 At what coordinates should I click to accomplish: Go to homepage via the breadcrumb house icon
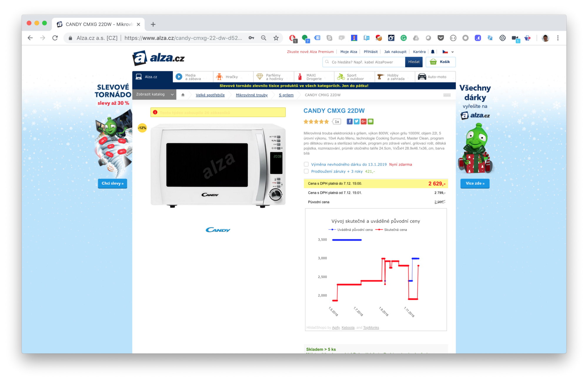(x=183, y=95)
